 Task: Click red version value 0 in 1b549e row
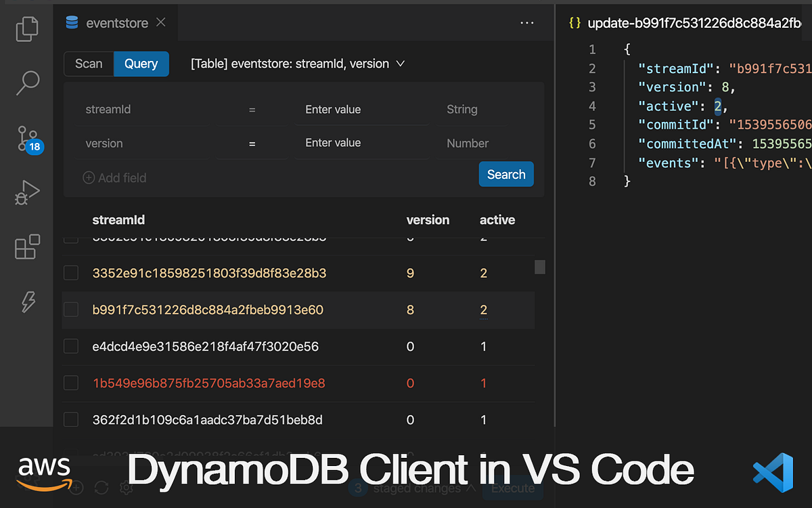point(410,383)
